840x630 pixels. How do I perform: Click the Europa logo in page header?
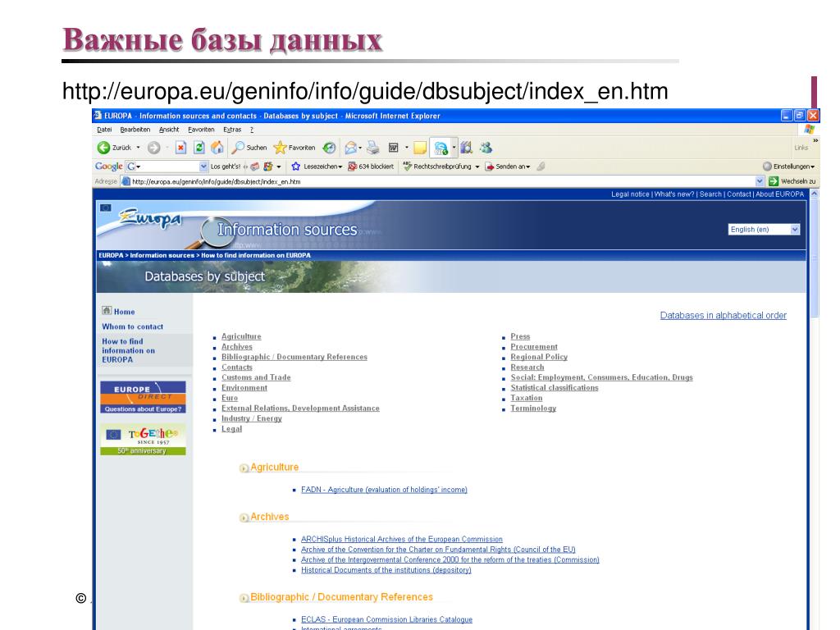tap(150, 218)
